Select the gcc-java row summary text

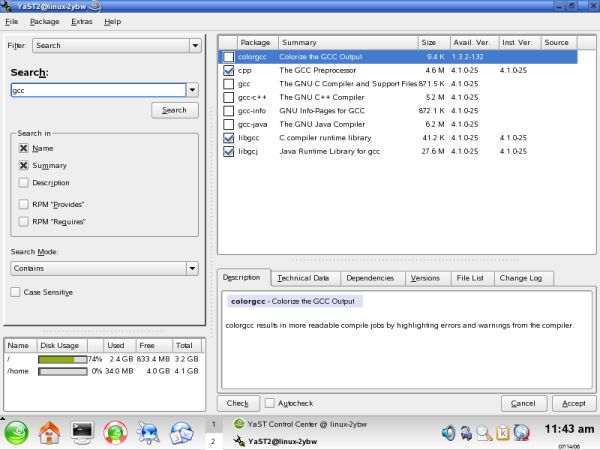[322, 124]
